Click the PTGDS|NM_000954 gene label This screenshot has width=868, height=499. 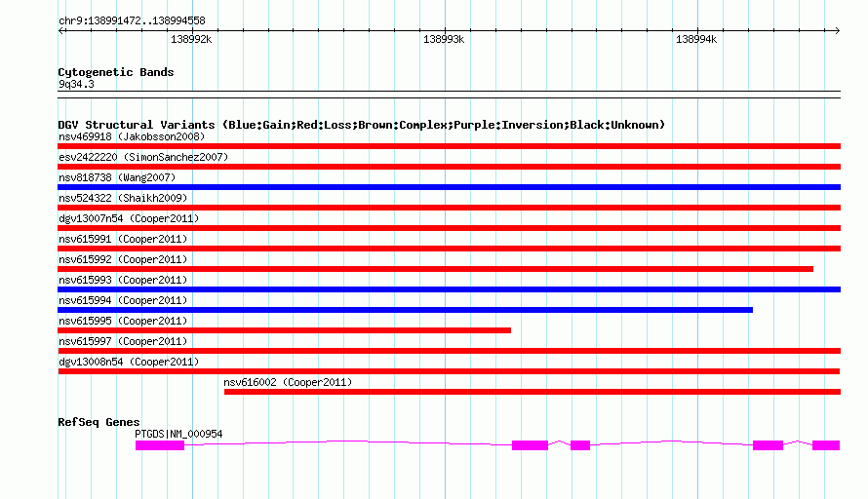tap(178, 435)
